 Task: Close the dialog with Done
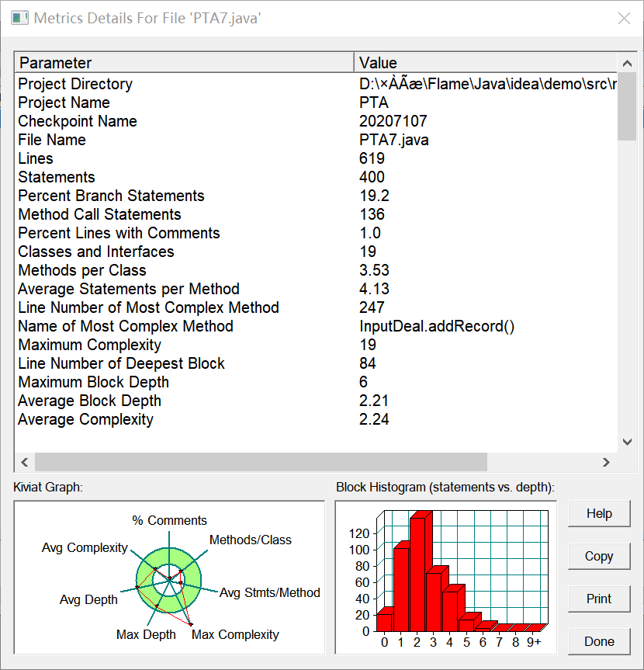(x=599, y=641)
